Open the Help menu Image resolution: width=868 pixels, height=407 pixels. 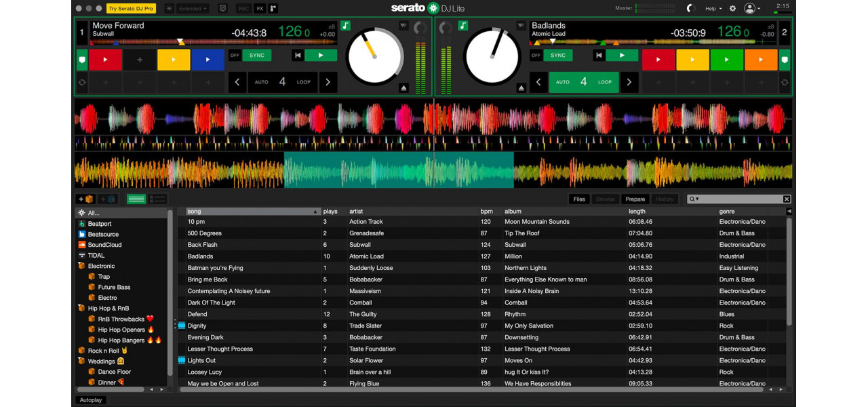tap(713, 8)
